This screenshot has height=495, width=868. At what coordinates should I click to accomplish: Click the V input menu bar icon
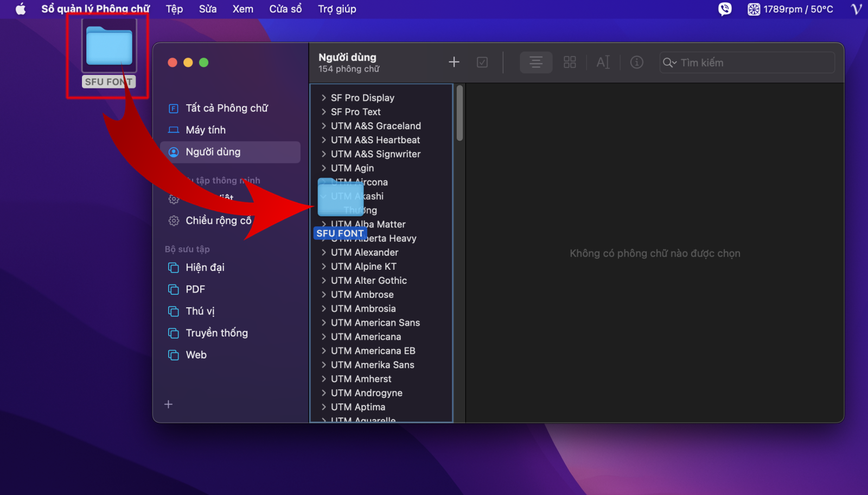pos(857,9)
